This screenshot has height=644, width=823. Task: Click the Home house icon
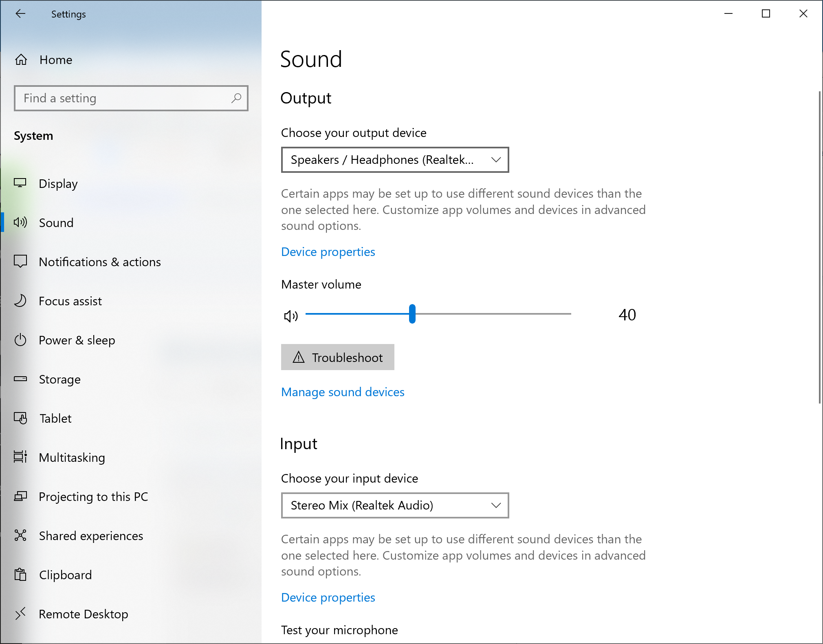(x=21, y=60)
